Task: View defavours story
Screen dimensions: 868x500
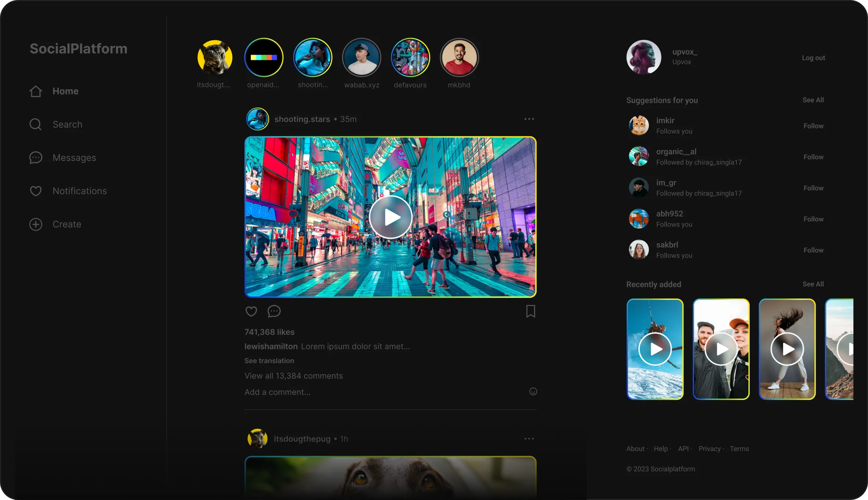Action: coord(411,57)
